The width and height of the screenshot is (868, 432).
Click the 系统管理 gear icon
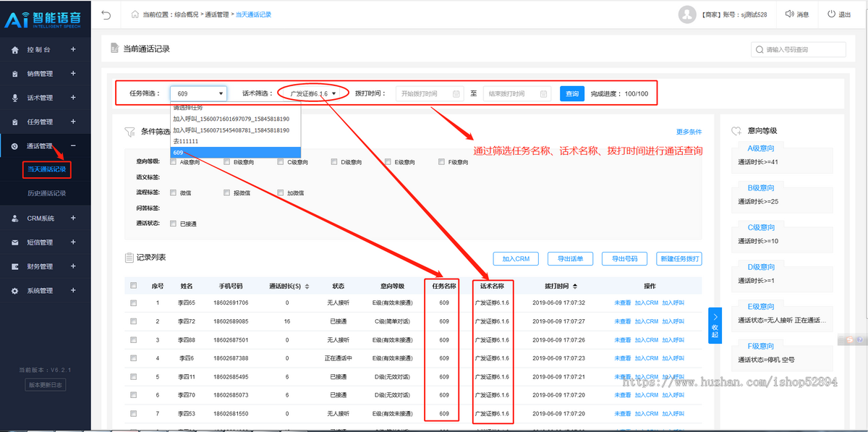tap(16, 291)
